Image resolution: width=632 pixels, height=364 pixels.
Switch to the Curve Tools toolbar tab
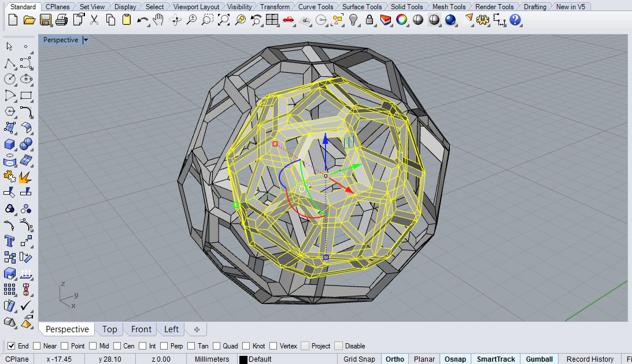(316, 7)
